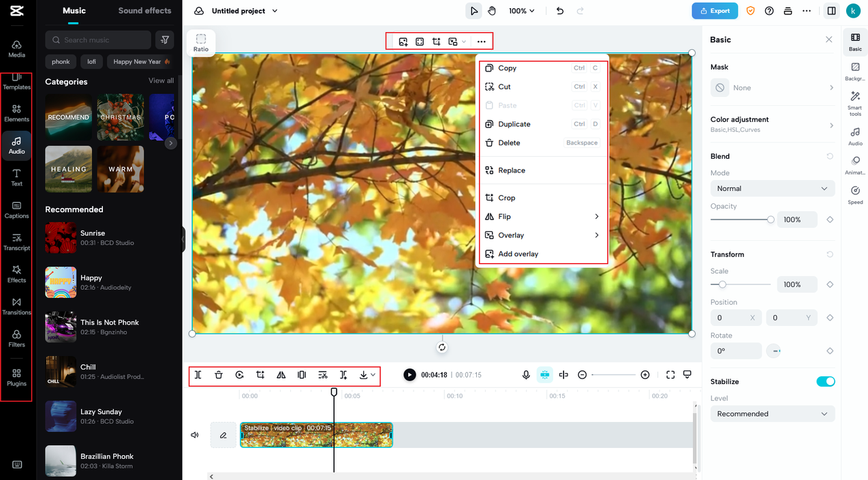The width and height of the screenshot is (868, 480).
Task: Open the Speed tab in right sidebar
Action: [x=855, y=195]
